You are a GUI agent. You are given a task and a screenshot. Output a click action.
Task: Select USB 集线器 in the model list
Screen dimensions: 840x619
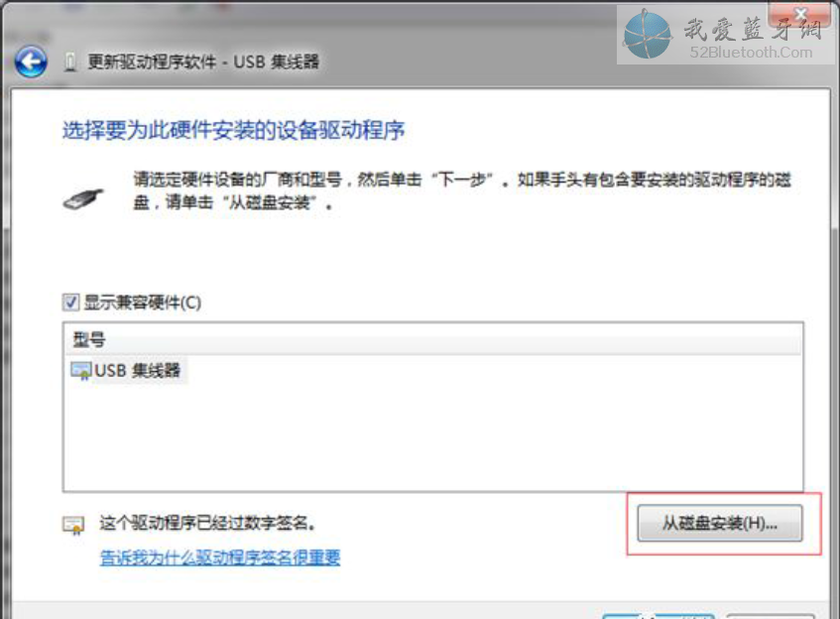[138, 372]
